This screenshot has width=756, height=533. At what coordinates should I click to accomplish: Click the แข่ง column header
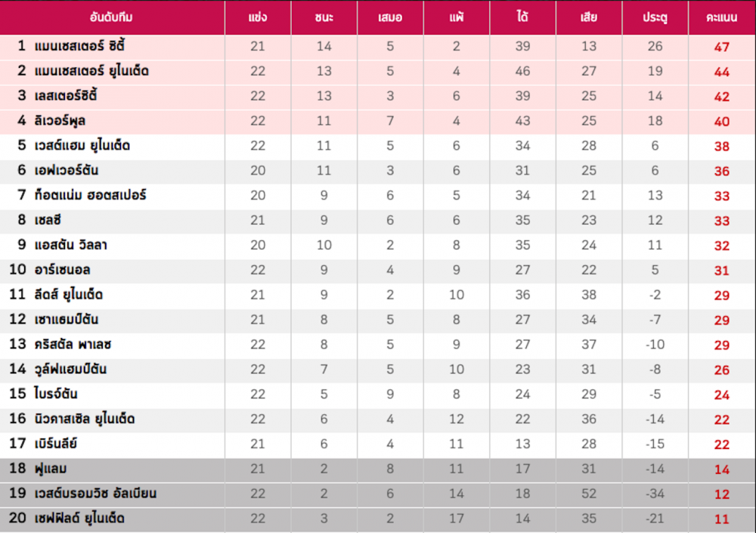coord(258,17)
